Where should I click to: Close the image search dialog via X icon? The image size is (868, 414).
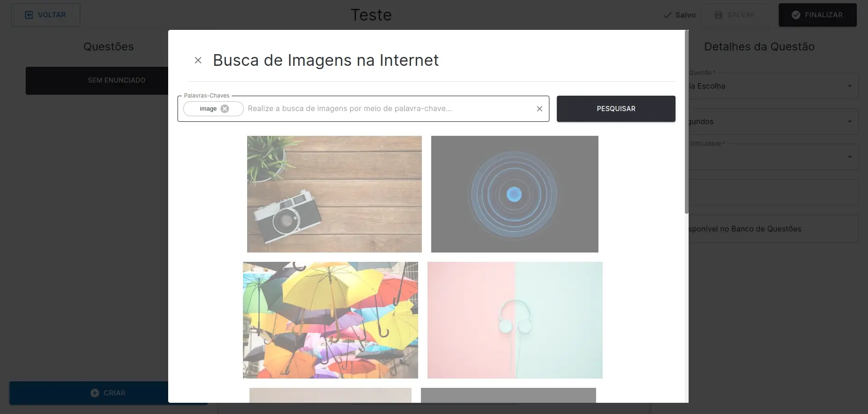tap(198, 60)
